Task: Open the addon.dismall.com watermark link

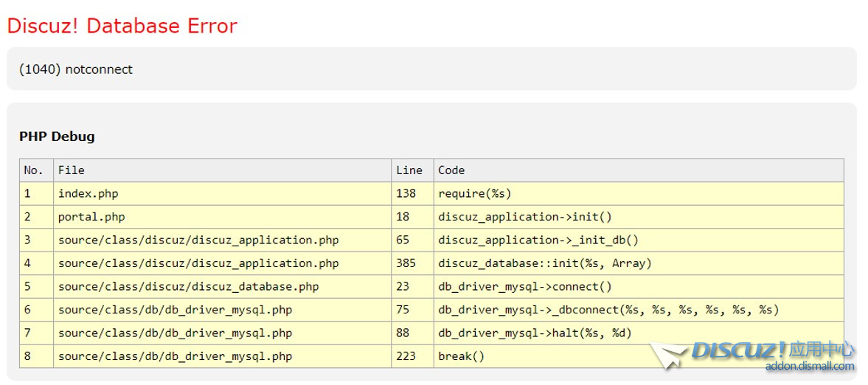Action: 809,367
